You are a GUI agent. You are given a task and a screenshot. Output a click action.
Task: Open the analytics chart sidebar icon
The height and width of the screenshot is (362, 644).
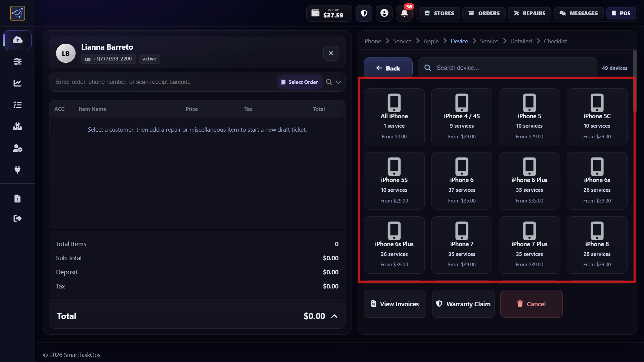(x=17, y=83)
